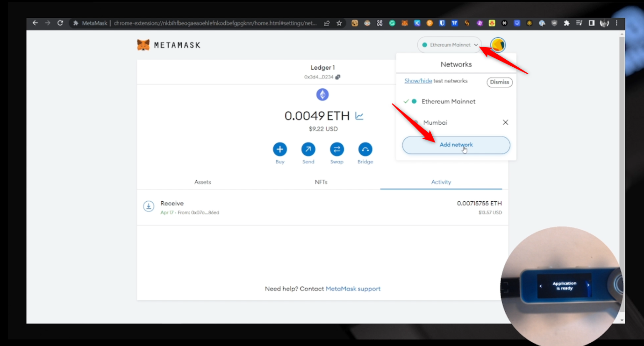Click the MetaMask fox logo

pos(143,45)
